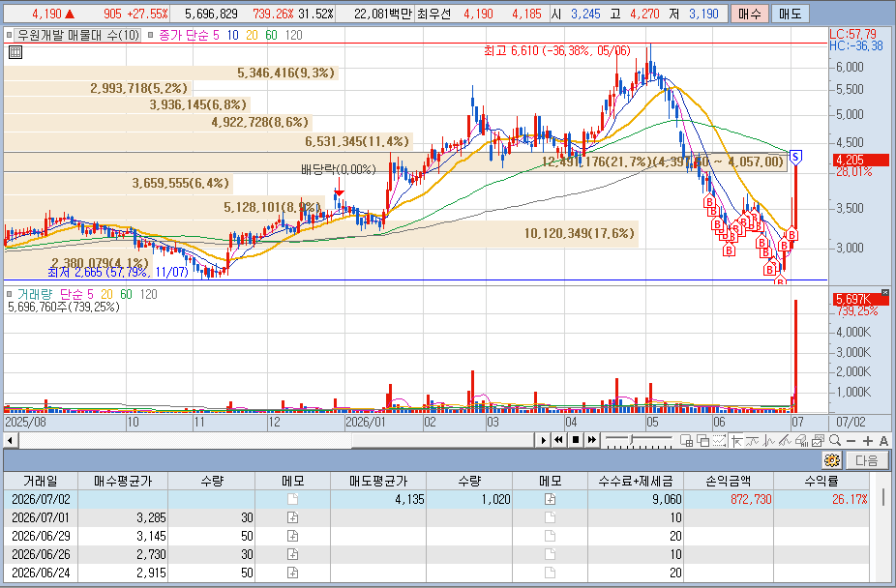The height and width of the screenshot is (588, 896).
Task: Click the 최저 2,665 low price label
Action: pyautogui.click(x=118, y=273)
